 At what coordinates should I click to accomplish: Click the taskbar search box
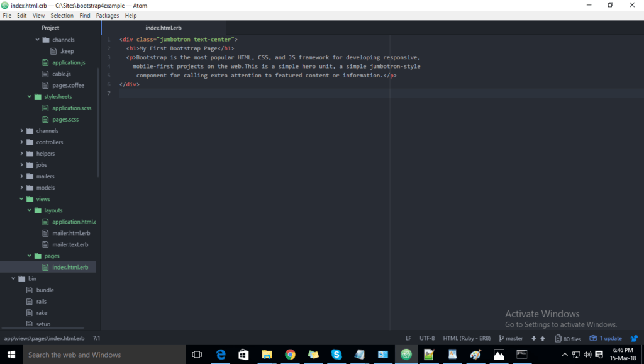coord(104,355)
